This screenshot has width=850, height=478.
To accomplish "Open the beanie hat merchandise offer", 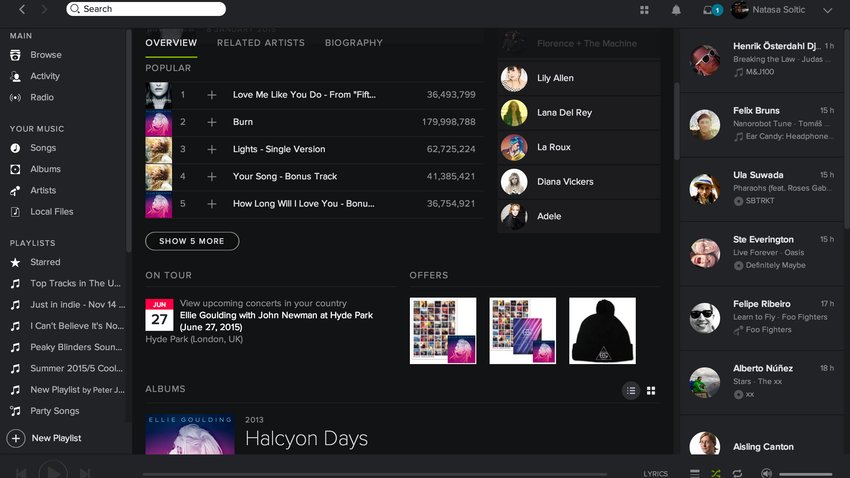I will (x=602, y=331).
